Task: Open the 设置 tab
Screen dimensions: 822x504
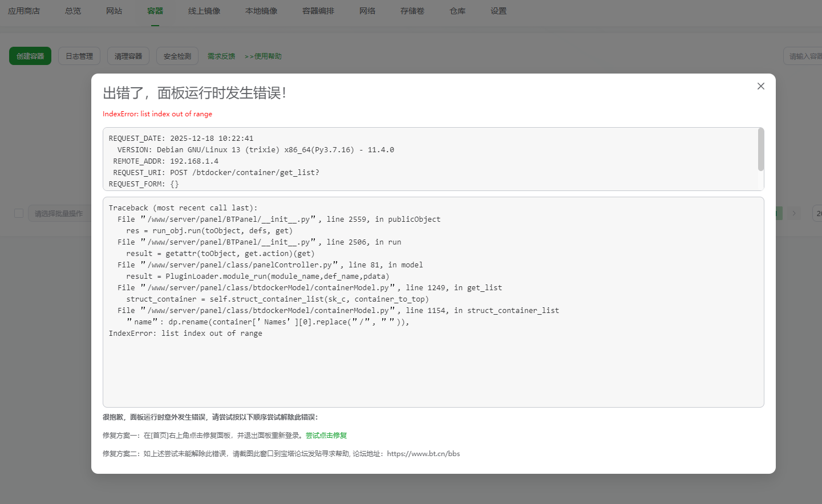Action: point(498,10)
